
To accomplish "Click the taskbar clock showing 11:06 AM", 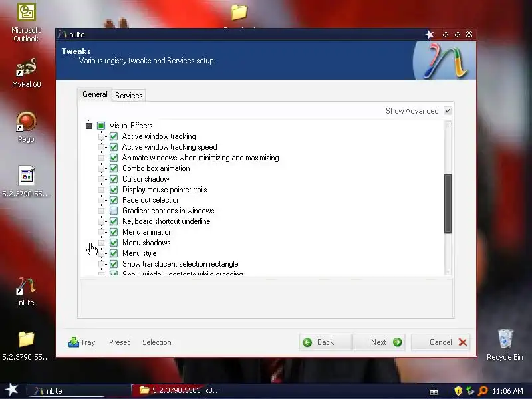I will click(x=507, y=391).
